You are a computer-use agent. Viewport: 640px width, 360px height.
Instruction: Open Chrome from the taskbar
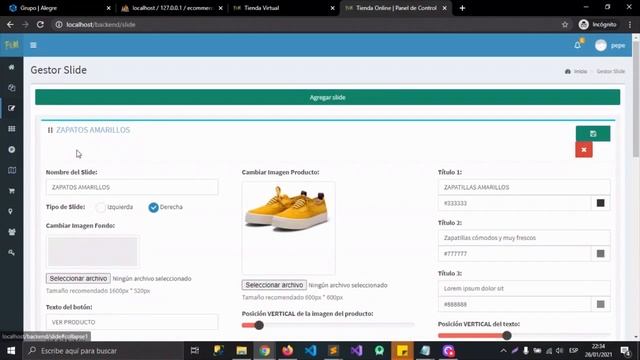tap(264, 351)
